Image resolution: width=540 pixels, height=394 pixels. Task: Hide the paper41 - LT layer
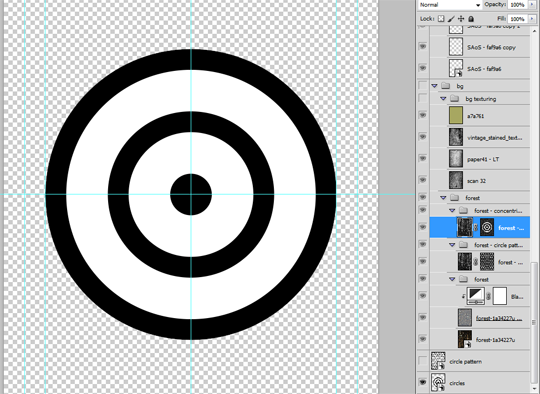(x=423, y=158)
